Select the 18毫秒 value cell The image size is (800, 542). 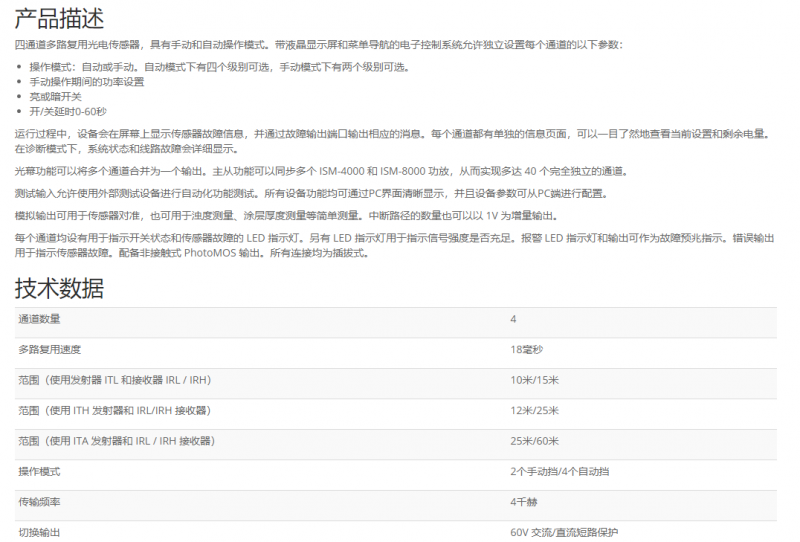(527, 349)
